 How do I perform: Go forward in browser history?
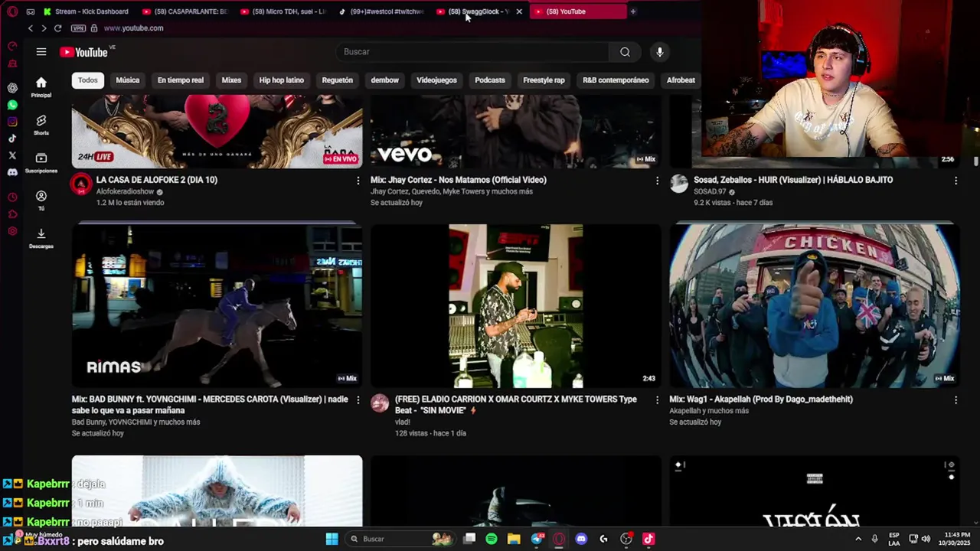44,28
